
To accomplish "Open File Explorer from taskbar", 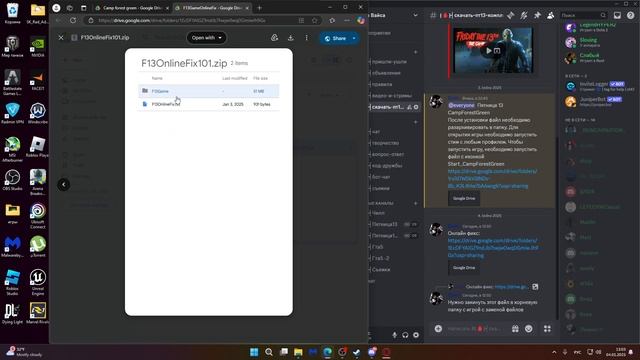I will click(298, 352).
